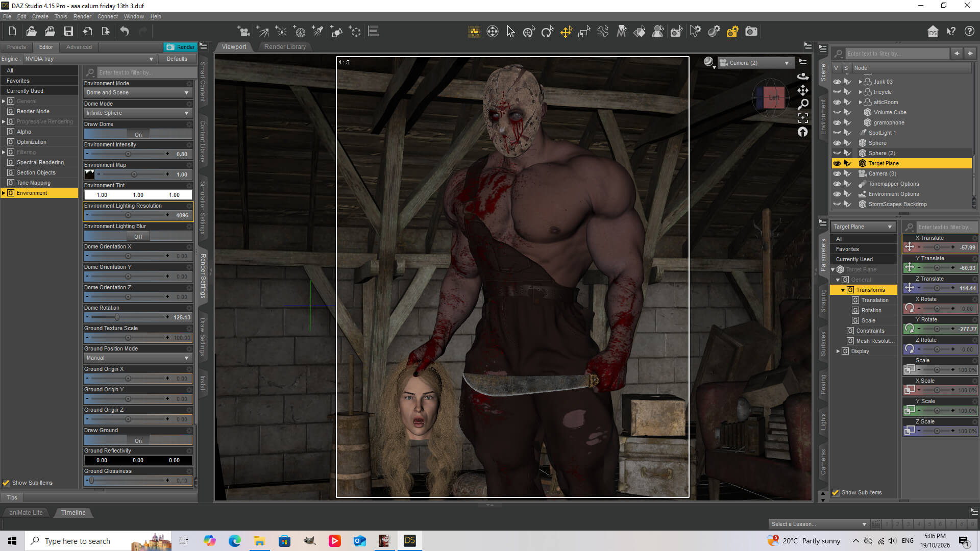The width and height of the screenshot is (980, 551).
Task: Toggle the Draw Dome On switch
Action: click(x=138, y=134)
